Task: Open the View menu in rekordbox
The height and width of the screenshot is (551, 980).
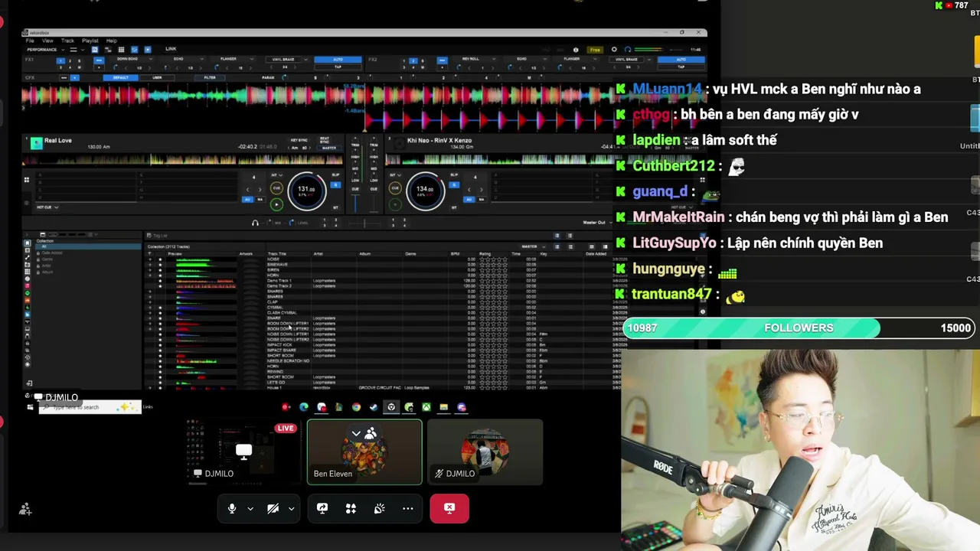Action: point(47,41)
